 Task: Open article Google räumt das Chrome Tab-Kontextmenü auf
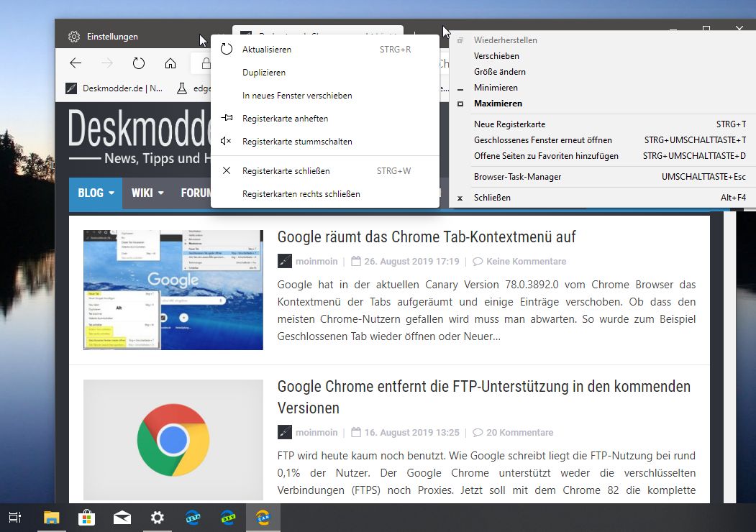point(427,237)
